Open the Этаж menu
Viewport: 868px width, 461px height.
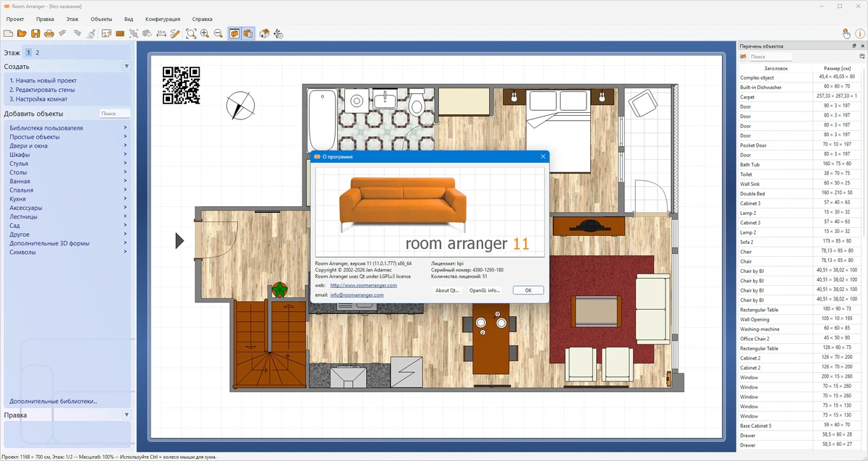tap(72, 19)
